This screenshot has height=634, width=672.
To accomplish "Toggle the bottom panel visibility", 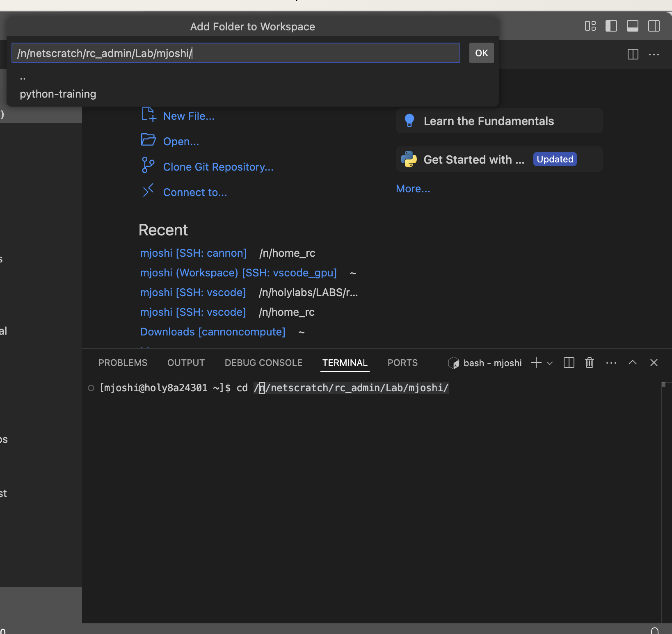I will 632,26.
